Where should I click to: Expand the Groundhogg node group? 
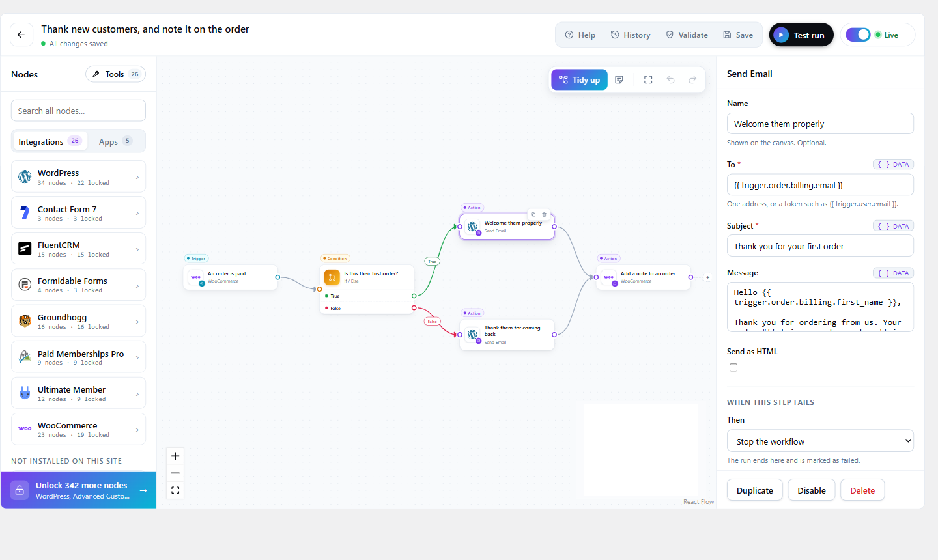78,321
